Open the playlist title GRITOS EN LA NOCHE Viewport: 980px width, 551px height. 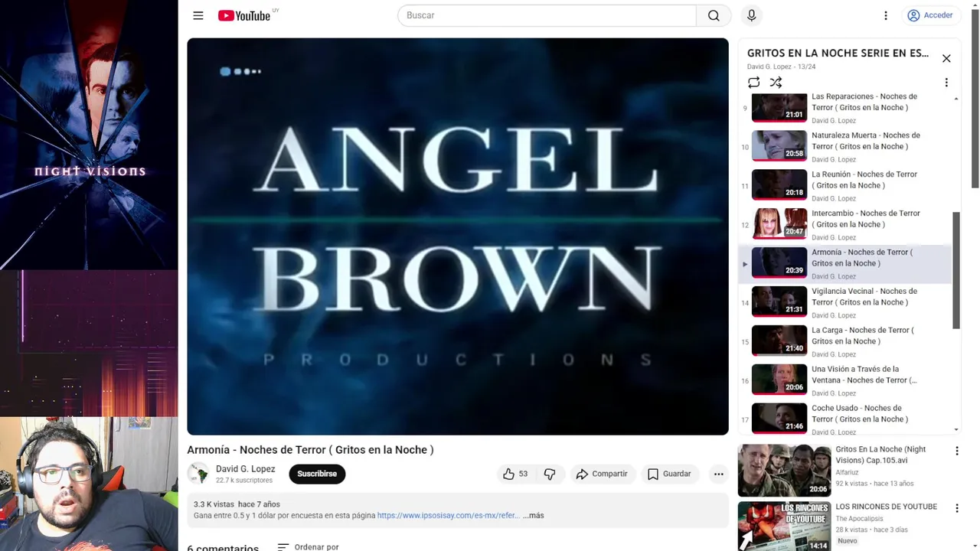pos(838,53)
